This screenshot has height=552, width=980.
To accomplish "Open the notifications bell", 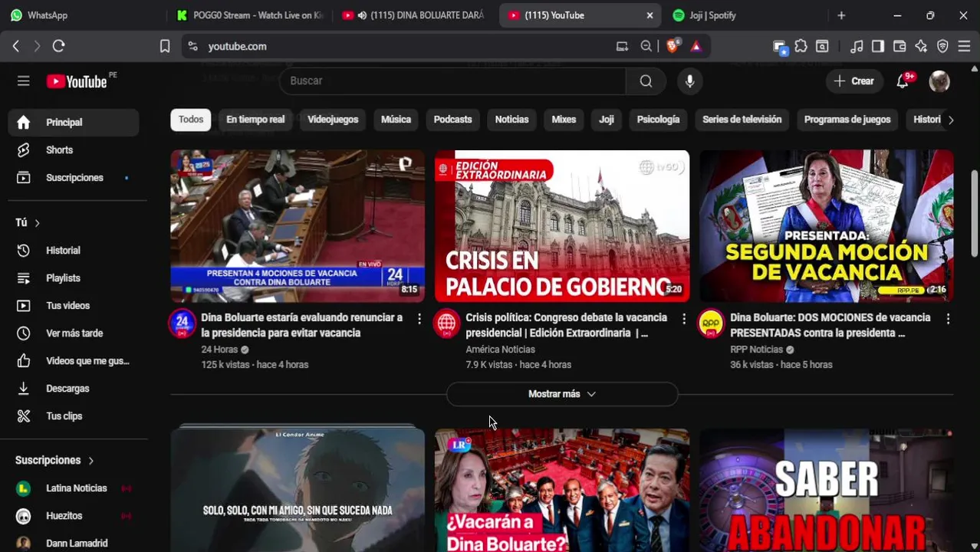I will tap(903, 81).
